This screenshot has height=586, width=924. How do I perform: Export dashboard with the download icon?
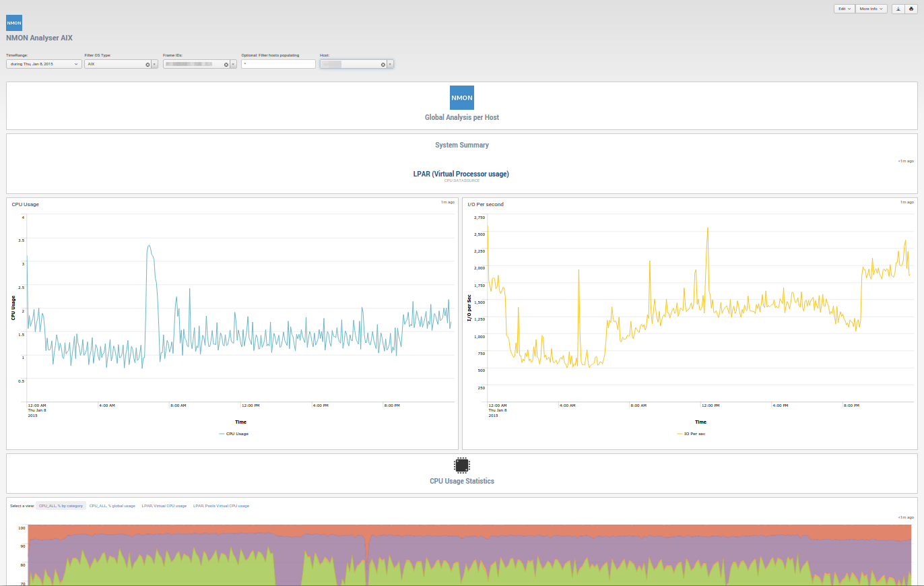898,9
